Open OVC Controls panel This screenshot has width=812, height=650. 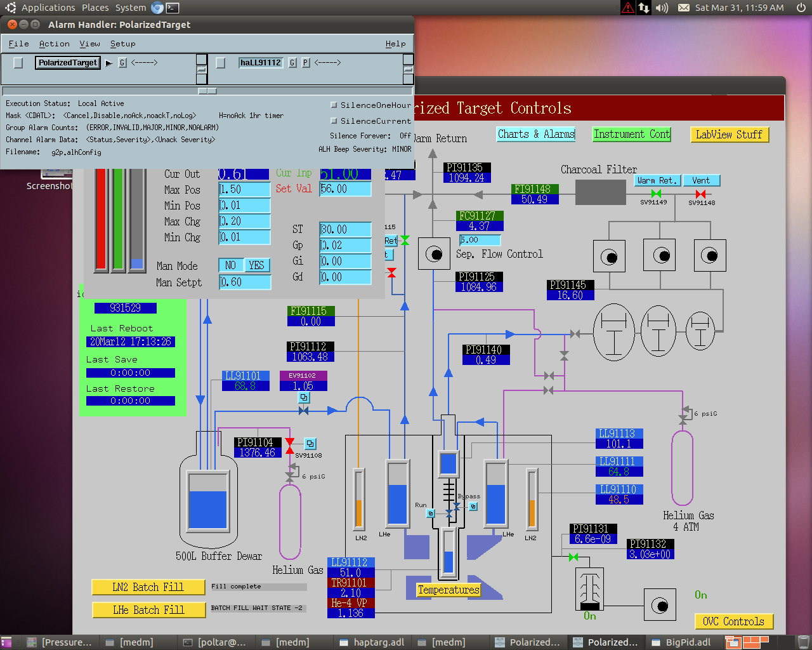tap(734, 621)
